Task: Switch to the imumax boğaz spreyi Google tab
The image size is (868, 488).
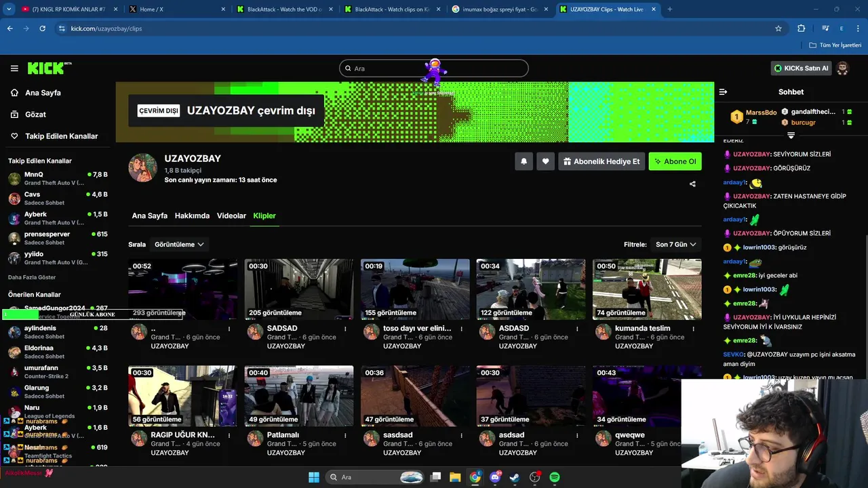Action: click(x=499, y=9)
